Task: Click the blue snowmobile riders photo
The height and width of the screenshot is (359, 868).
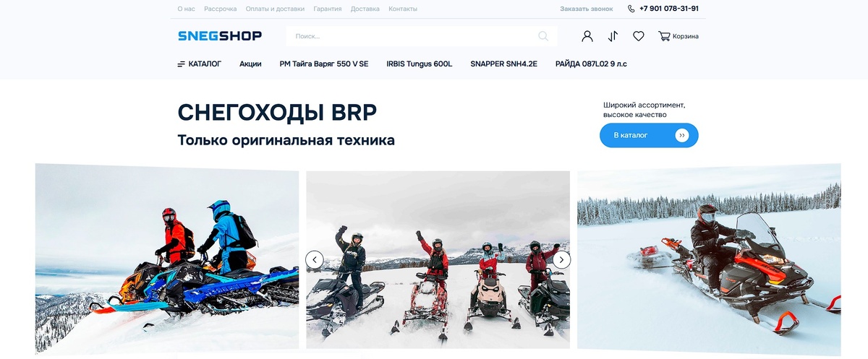Action: [167, 259]
